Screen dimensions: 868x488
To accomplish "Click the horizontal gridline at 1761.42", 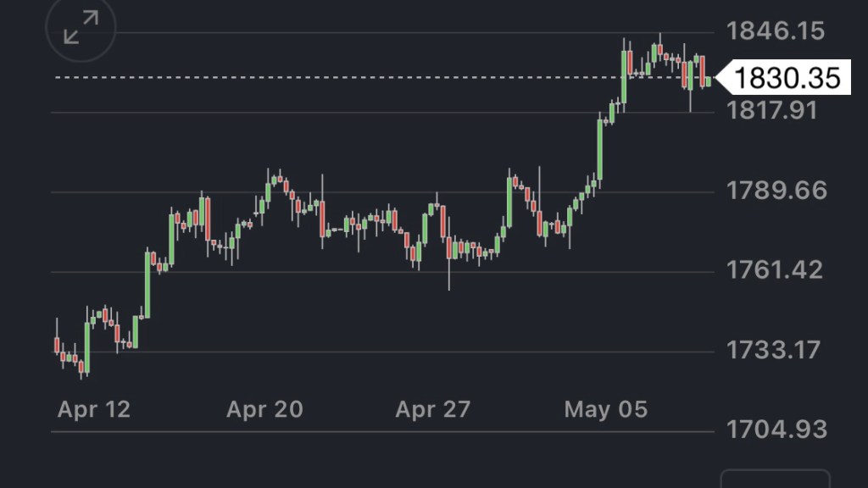I will pyautogui.click(x=339, y=272).
